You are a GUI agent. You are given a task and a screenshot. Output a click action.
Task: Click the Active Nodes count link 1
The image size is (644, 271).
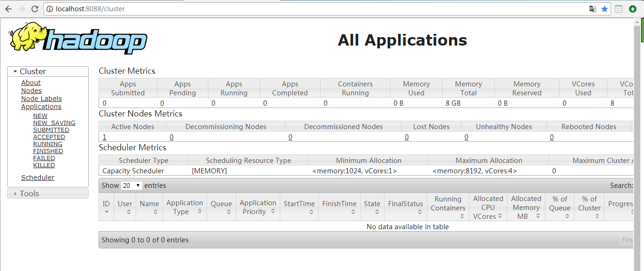coord(104,137)
